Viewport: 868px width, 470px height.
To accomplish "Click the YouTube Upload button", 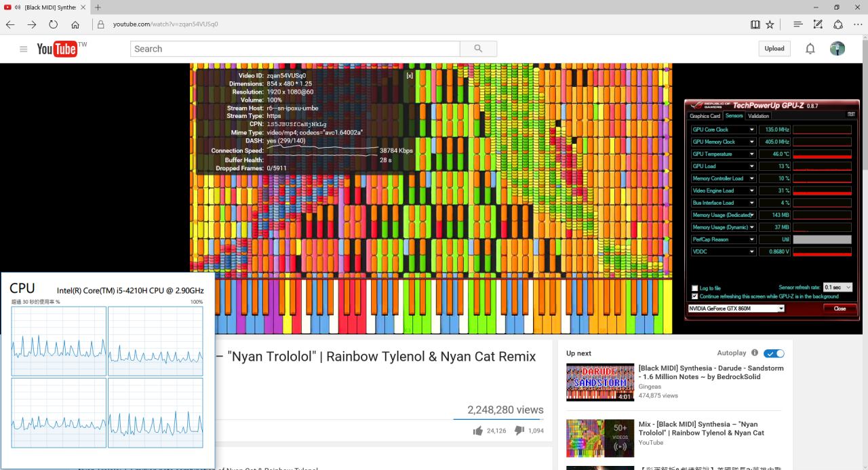I will [x=774, y=49].
